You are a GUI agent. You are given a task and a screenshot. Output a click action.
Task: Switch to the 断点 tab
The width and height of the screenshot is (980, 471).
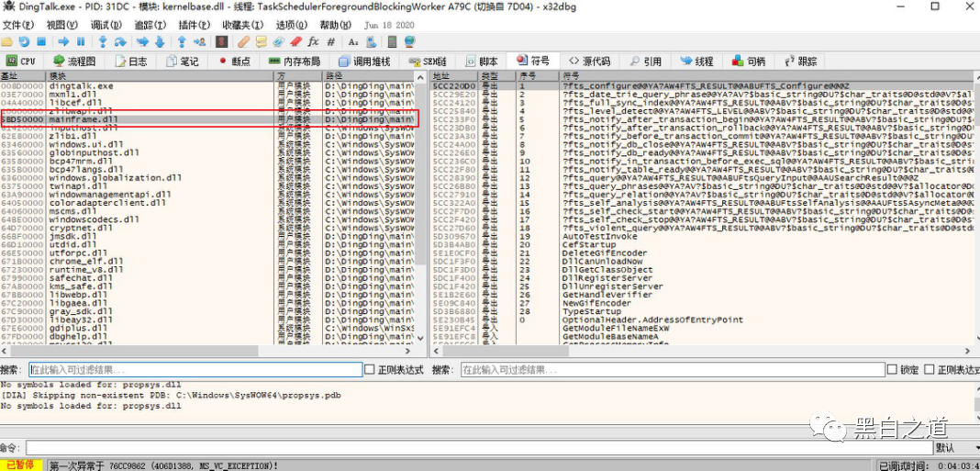coord(234,62)
